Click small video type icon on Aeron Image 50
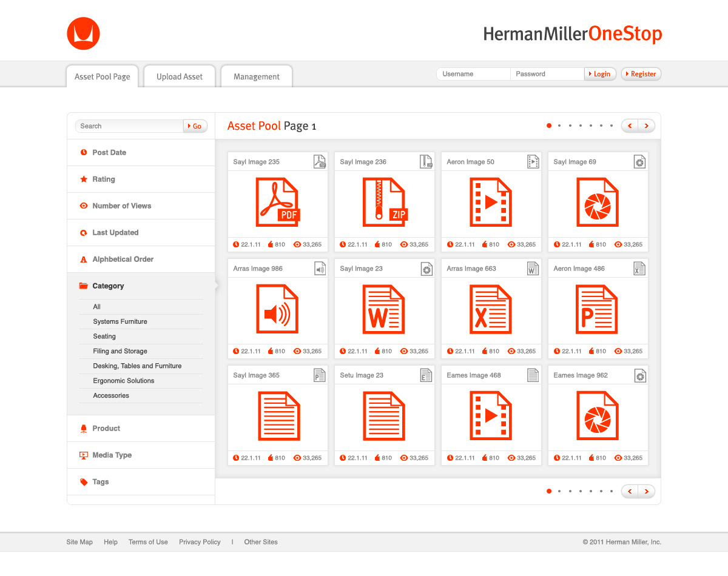This screenshot has height=576, width=728. pos(533,161)
